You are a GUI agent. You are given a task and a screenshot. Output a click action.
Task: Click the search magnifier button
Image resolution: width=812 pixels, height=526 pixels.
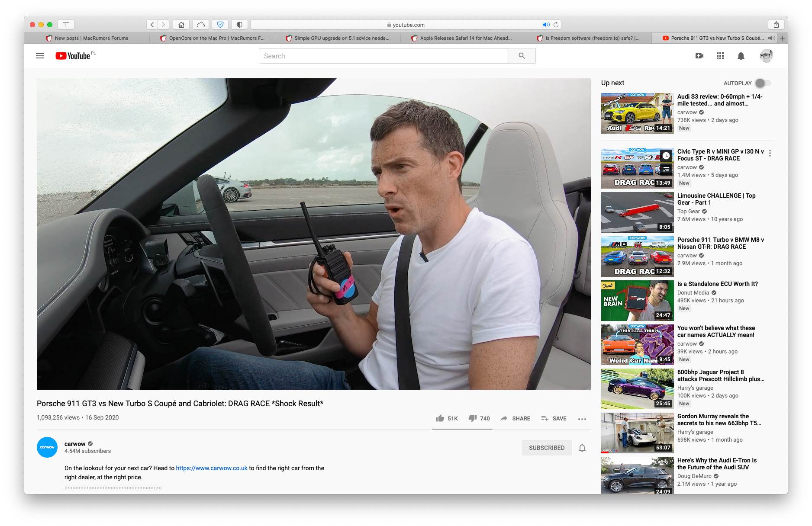coord(522,56)
